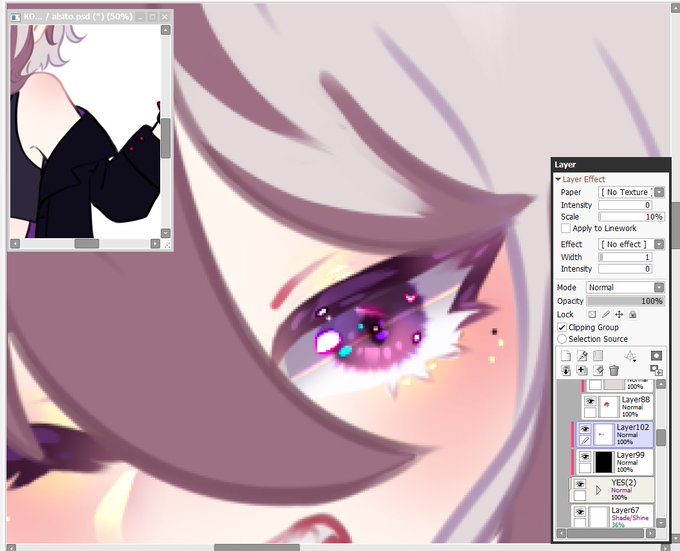The image size is (680, 551).
Task: Click view window scroll left arrow
Action: [x=15, y=244]
